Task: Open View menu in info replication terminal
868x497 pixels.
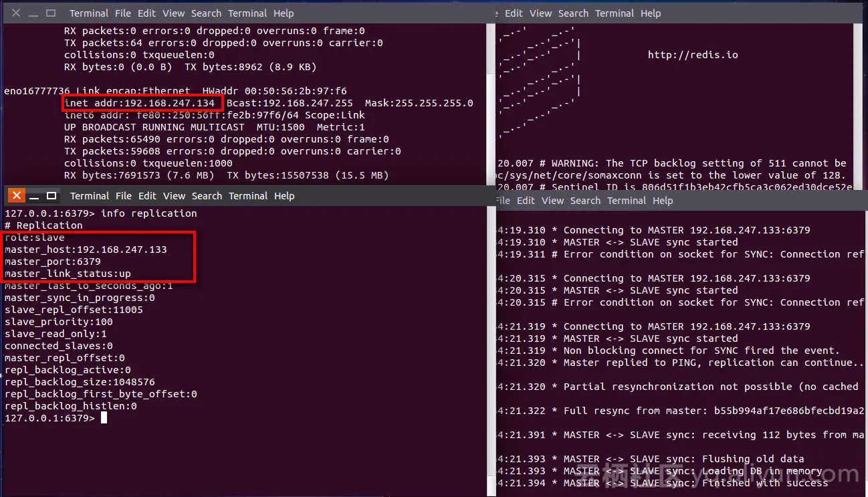Action: point(175,196)
